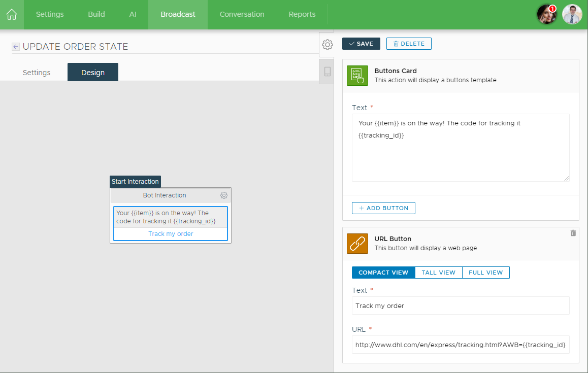Select Full View option
This screenshot has width=588, height=373.
[485, 273]
